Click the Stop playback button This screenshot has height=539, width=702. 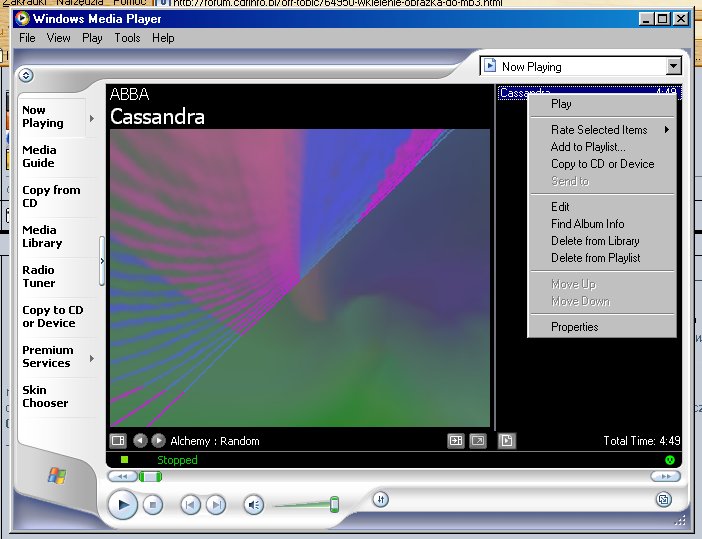pos(153,505)
